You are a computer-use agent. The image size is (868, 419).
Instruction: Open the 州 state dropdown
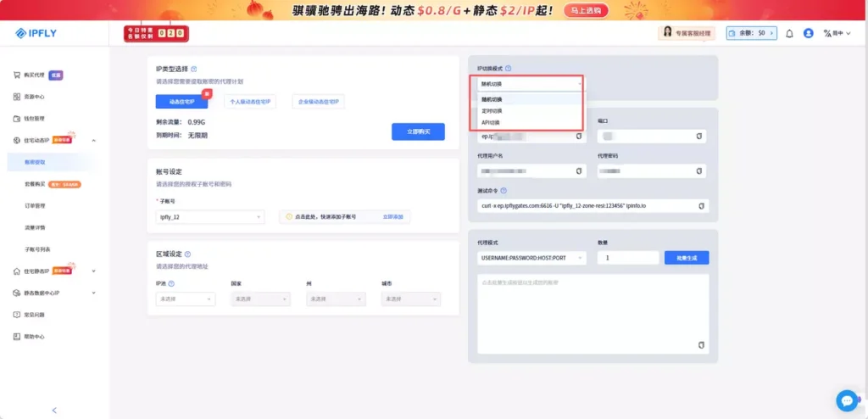tap(336, 299)
